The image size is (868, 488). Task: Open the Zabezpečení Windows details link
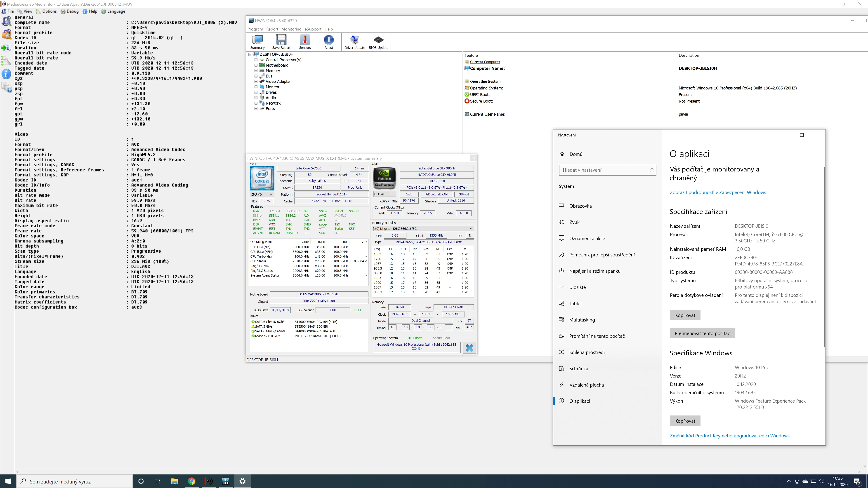718,192
